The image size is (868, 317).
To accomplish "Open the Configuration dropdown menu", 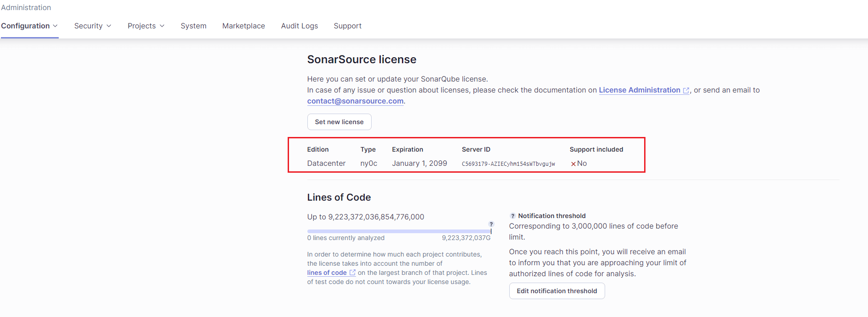I will coord(29,26).
